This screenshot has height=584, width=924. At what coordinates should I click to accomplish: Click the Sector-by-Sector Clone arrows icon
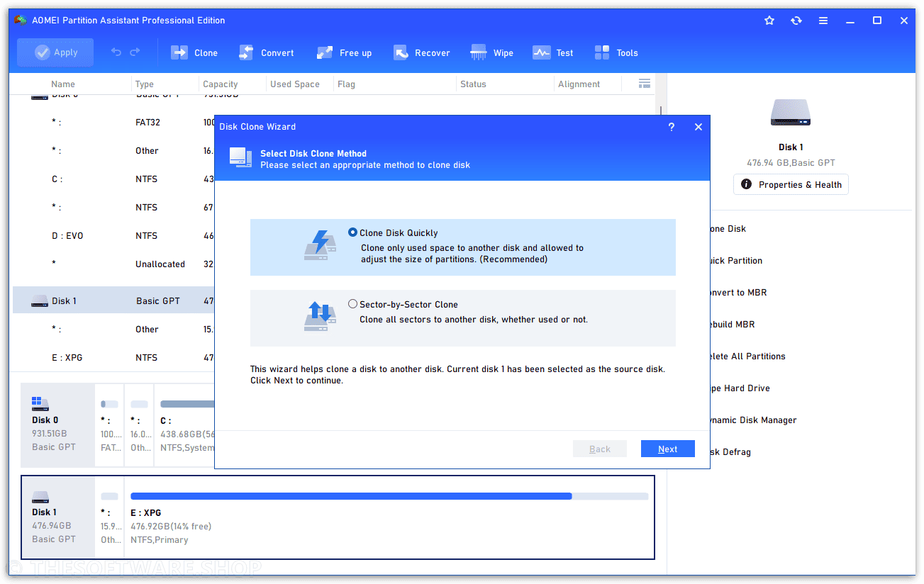pos(321,316)
